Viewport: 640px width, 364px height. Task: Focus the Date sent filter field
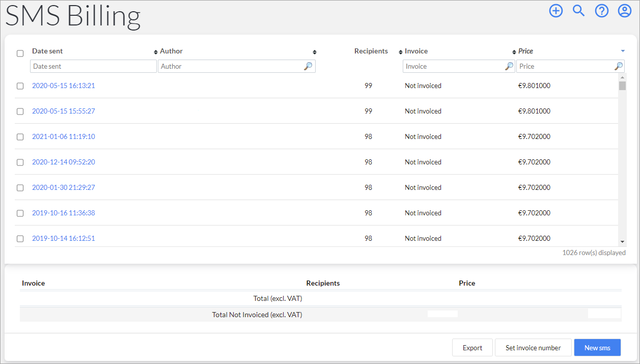click(94, 66)
